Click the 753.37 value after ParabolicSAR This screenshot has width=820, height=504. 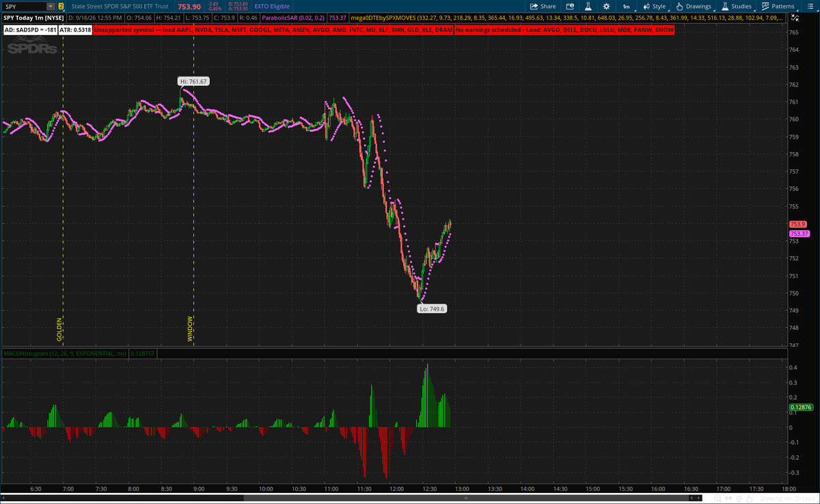click(x=337, y=18)
